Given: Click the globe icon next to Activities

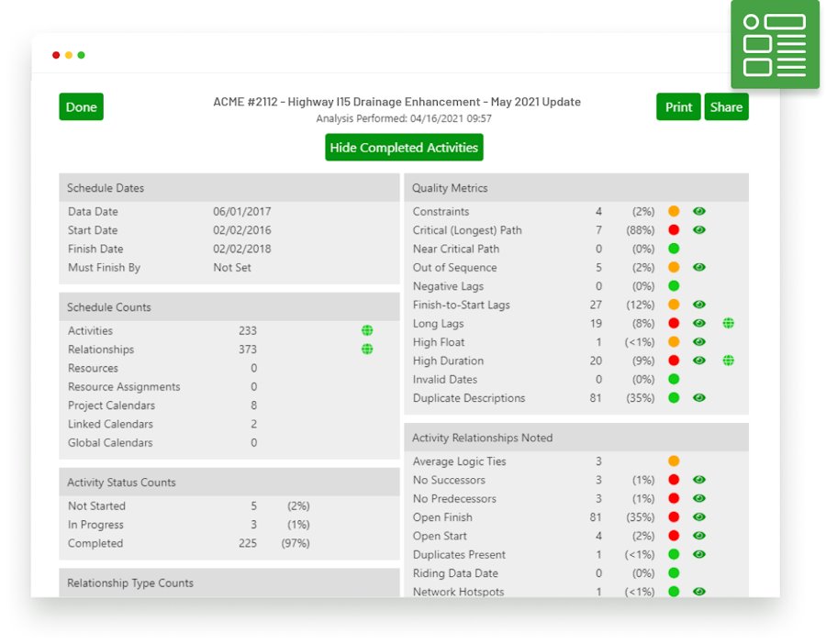Looking at the screenshot, I should pyautogui.click(x=367, y=330).
